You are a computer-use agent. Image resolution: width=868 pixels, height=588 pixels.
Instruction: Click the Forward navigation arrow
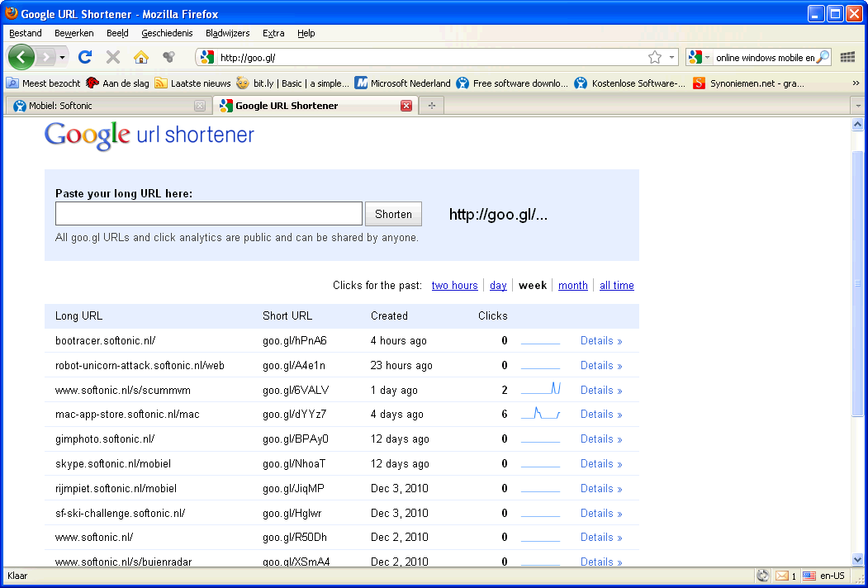[x=46, y=57]
